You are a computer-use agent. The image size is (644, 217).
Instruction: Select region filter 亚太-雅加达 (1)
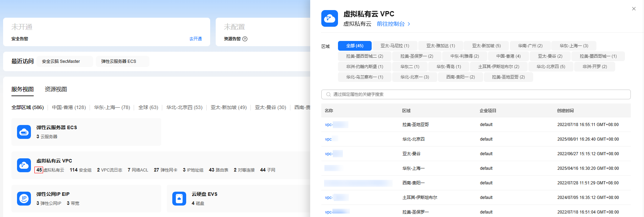(440, 46)
